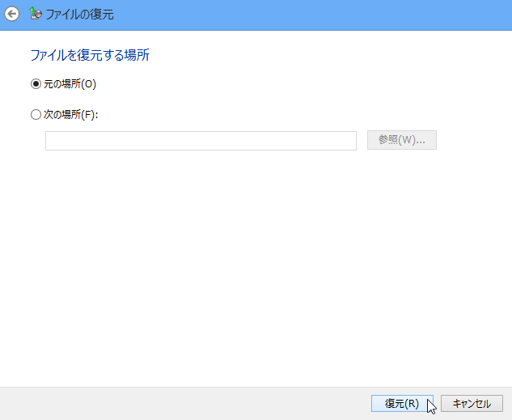Click the file restore wizard icon

(36, 14)
